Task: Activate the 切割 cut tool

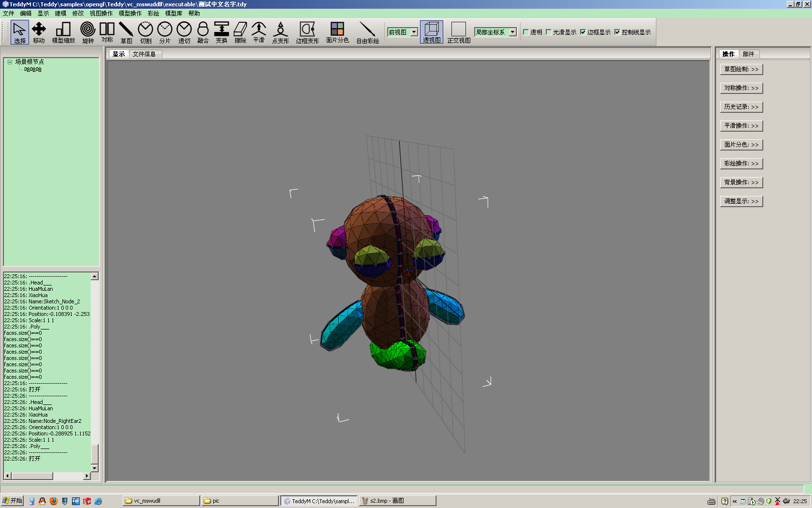Action: pyautogui.click(x=145, y=32)
